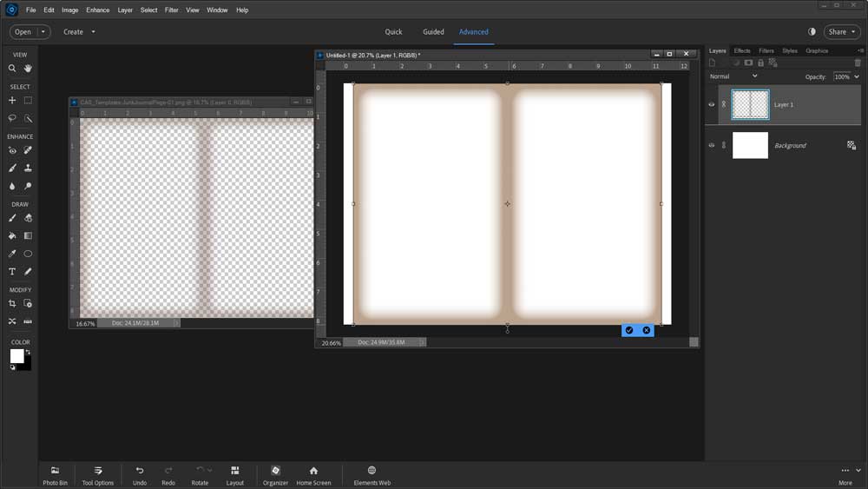
Task: Select the Smart Brush tool
Action: click(x=12, y=168)
